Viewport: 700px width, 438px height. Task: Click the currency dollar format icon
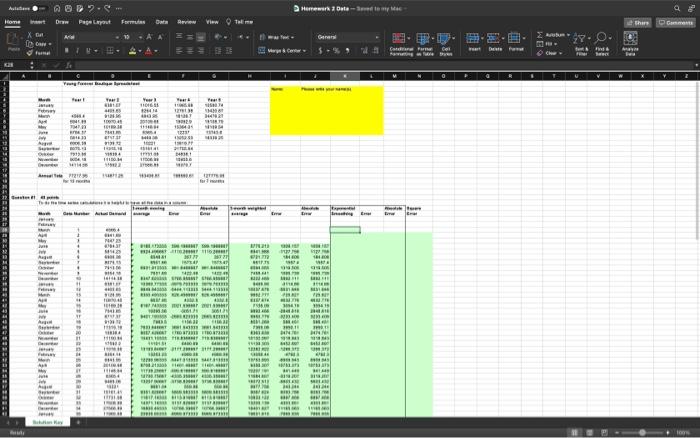coord(320,51)
